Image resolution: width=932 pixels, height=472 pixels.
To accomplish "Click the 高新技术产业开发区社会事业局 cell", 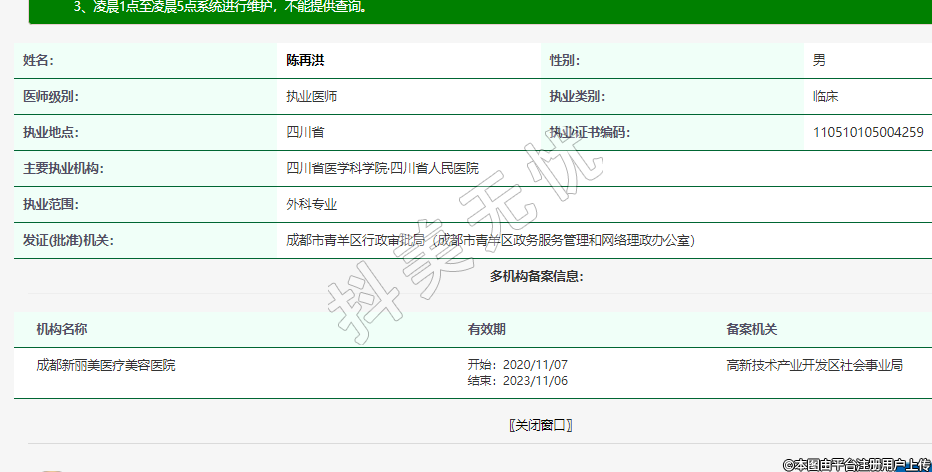I will [814, 366].
